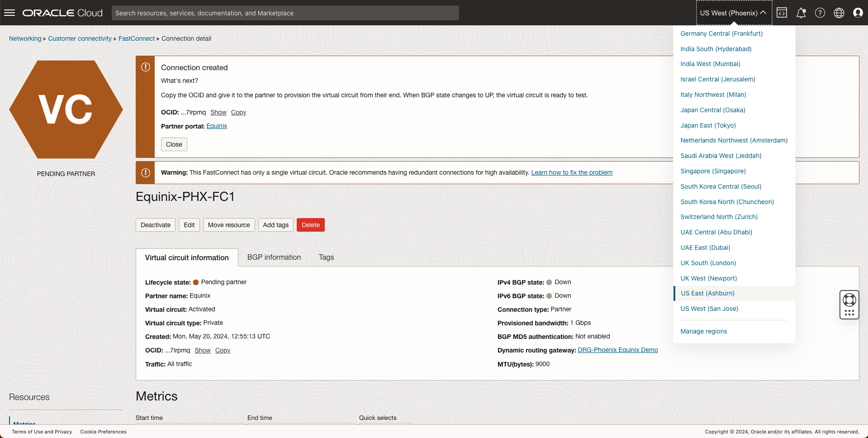
Task: Collapse the US West (Phoenix) region dropdown
Action: 733,13
